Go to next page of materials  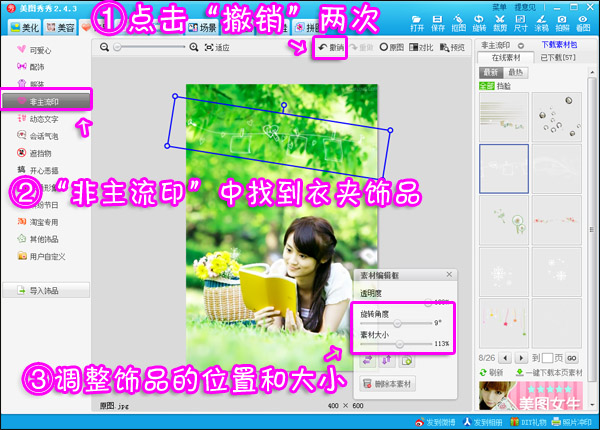click(x=521, y=356)
